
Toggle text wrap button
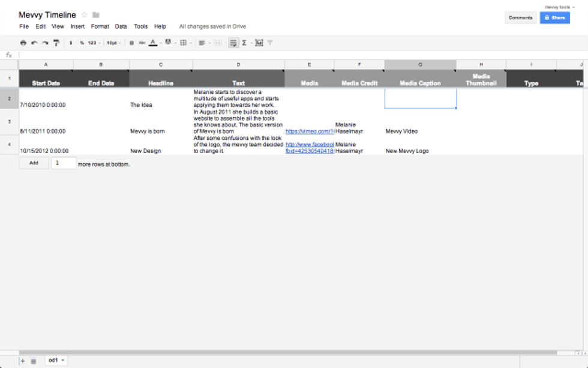coord(233,43)
